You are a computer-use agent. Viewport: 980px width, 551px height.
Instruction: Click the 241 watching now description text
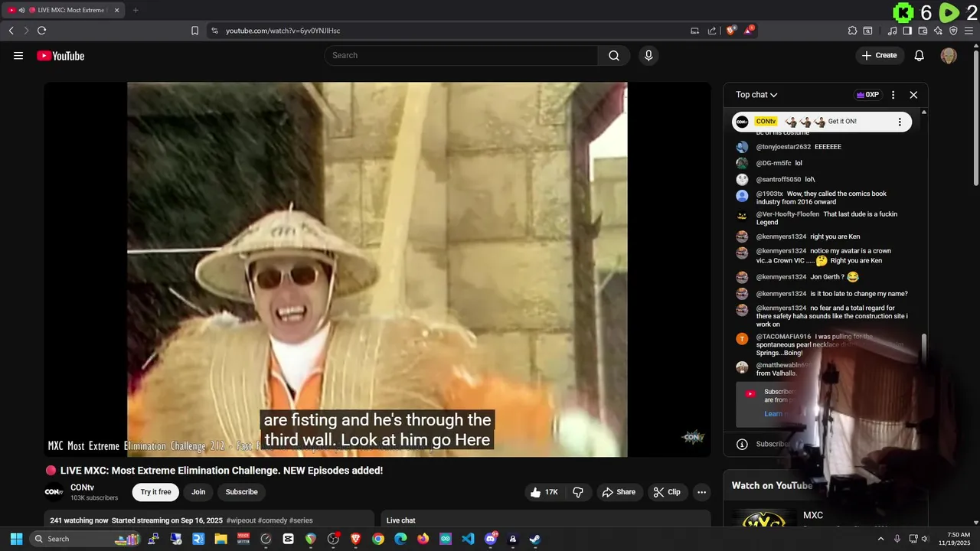[79, 520]
